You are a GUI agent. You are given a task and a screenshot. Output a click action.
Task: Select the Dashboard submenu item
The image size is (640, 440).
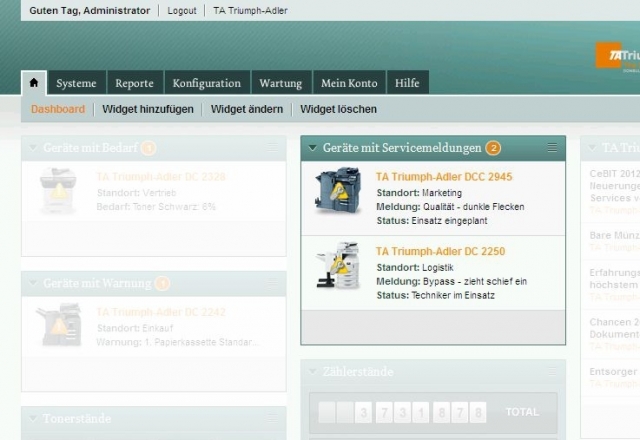pos(58,109)
